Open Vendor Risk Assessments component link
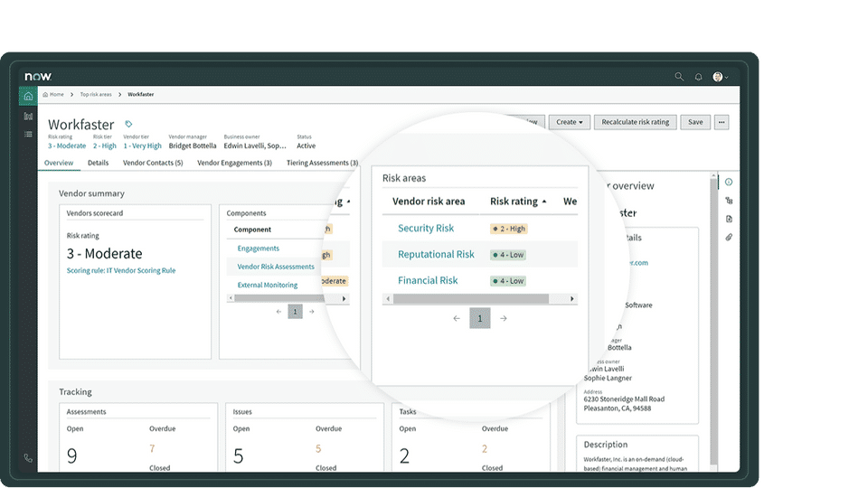The height and width of the screenshot is (488, 868). coord(276,267)
